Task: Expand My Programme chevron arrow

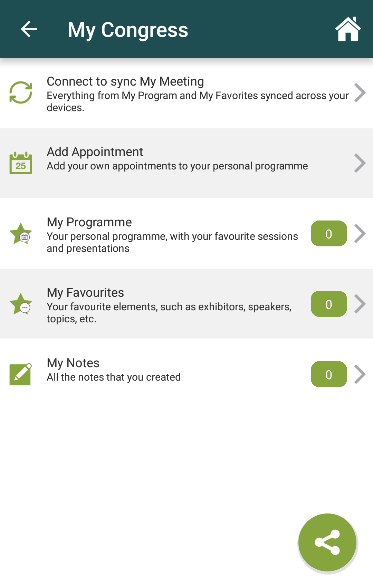Action: tap(360, 234)
